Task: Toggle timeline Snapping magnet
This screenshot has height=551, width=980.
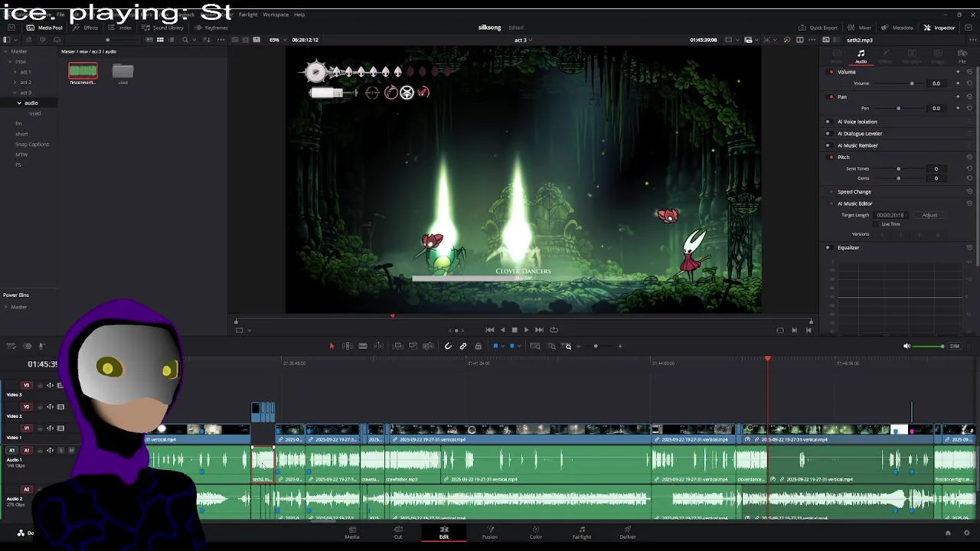Action: [x=449, y=346]
